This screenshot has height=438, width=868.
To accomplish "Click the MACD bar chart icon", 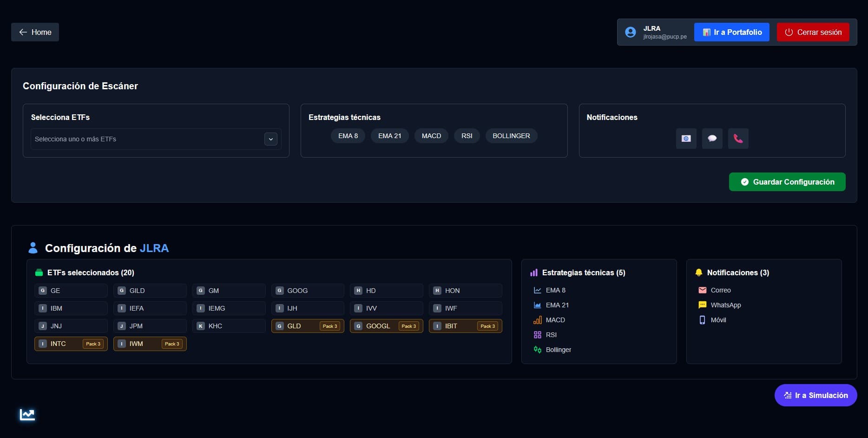I will point(537,320).
